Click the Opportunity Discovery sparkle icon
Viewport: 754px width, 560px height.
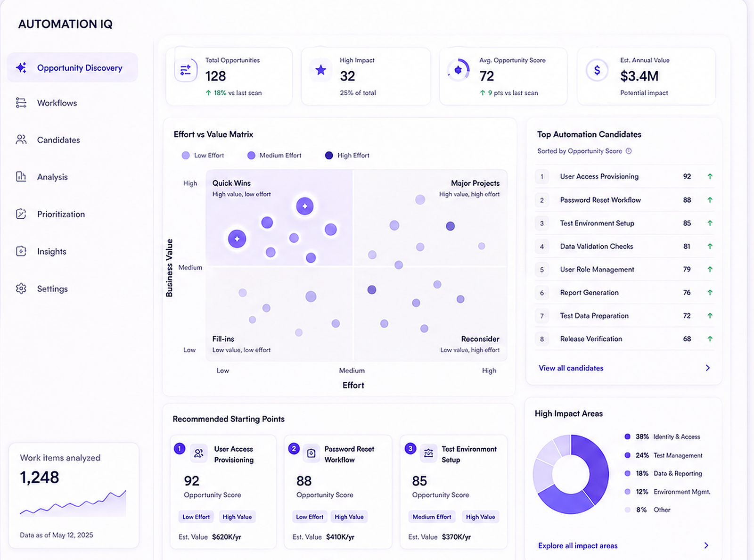[x=21, y=67]
